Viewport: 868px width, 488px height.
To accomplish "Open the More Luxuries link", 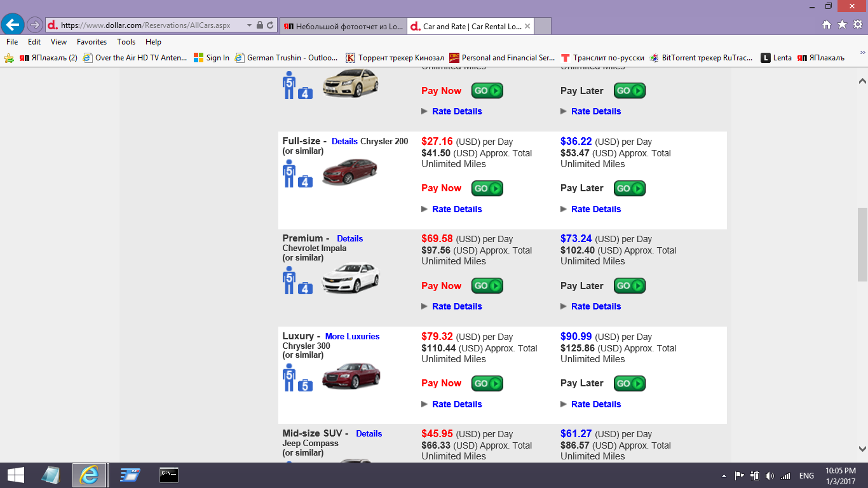I will [352, 337].
